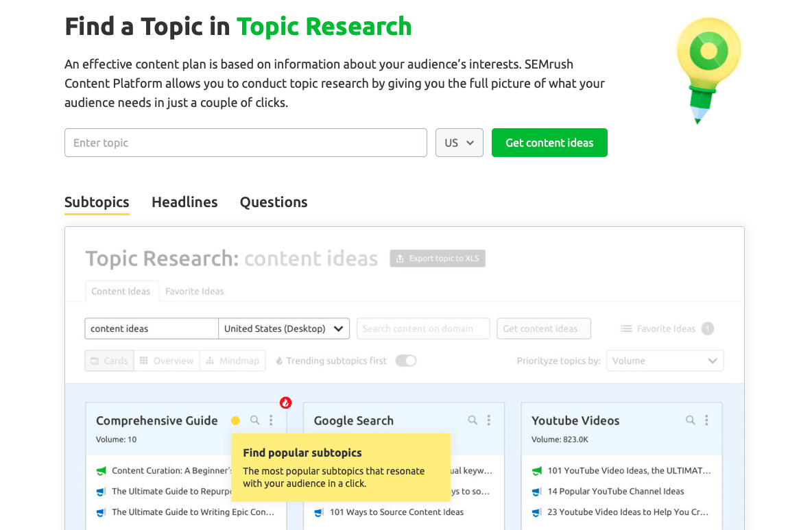
Task: Click yellow dot on Comprehensive Guide card
Action: (236, 421)
